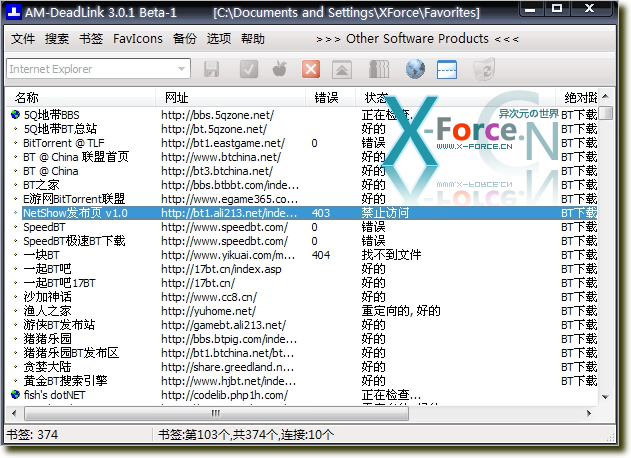Open the 帮助 menu
This screenshot has height=458, width=631.
[x=253, y=39]
